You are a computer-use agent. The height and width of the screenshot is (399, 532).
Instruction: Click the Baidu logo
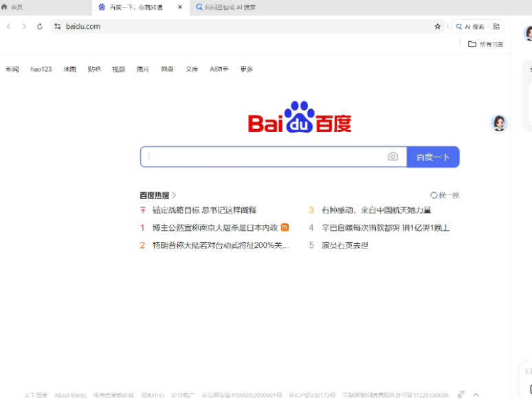tap(300, 117)
